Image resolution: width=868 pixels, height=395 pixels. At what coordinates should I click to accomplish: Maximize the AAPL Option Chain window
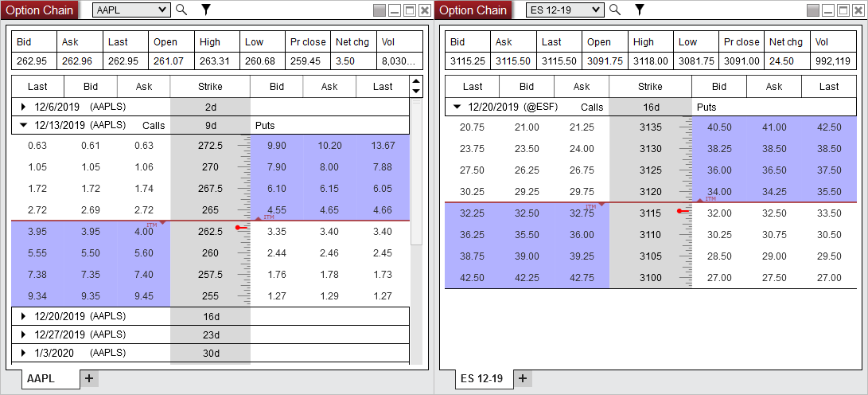tap(410, 10)
